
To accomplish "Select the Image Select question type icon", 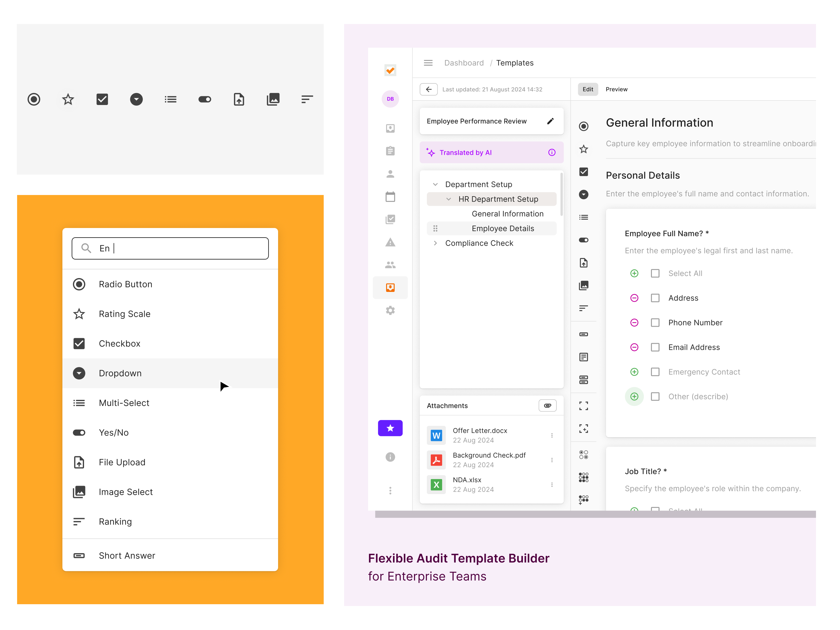I will point(79,492).
